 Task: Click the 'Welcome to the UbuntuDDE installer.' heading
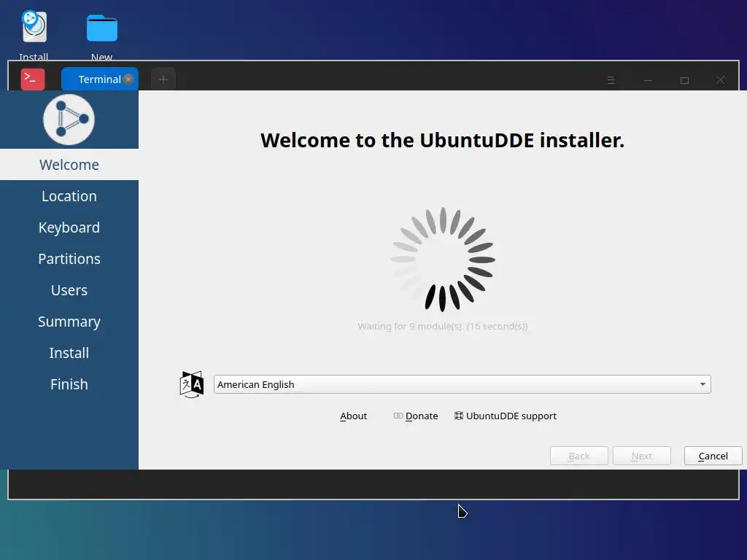(x=442, y=140)
